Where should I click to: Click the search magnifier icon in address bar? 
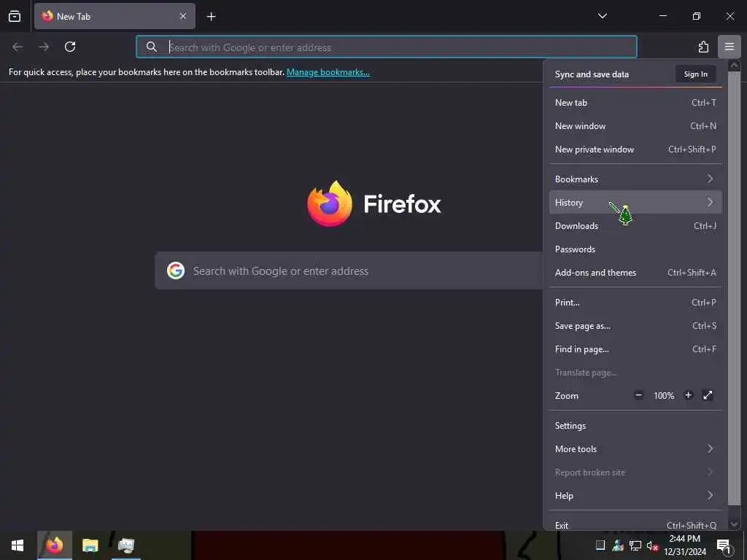tap(152, 47)
